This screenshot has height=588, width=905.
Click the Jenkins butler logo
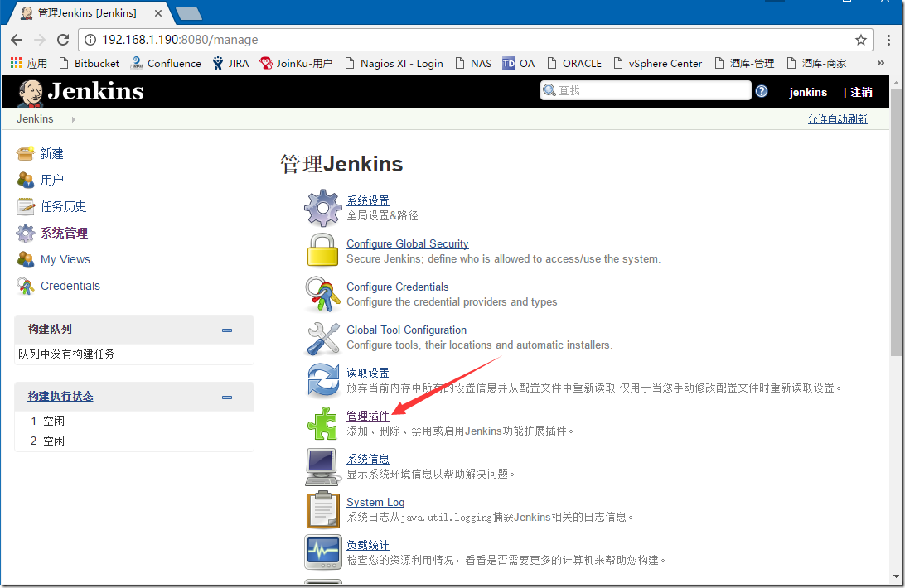point(31,93)
